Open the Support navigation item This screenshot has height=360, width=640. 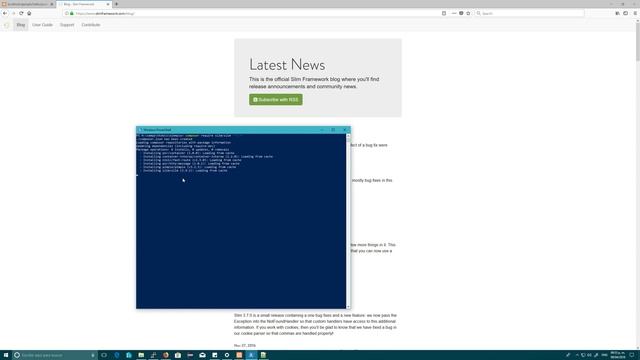tap(67, 25)
